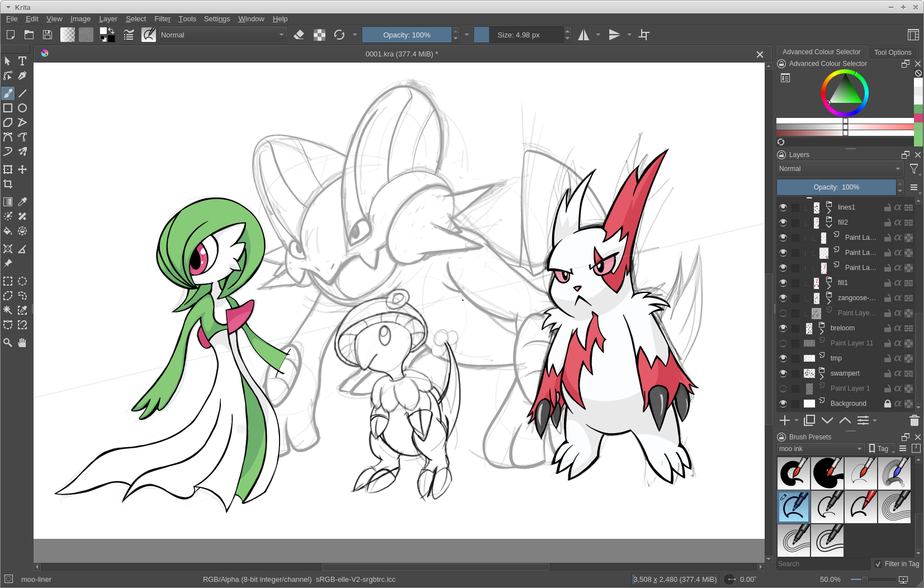The height and width of the screenshot is (588, 924).
Task: Expand the horizontal mirror options arrow
Action: pos(598,35)
